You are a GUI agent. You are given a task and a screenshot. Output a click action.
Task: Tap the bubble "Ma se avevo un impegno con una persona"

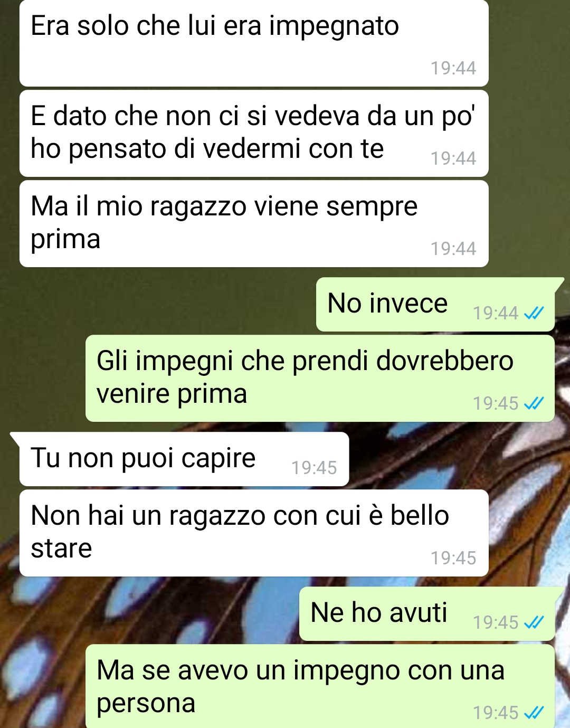(x=320, y=686)
